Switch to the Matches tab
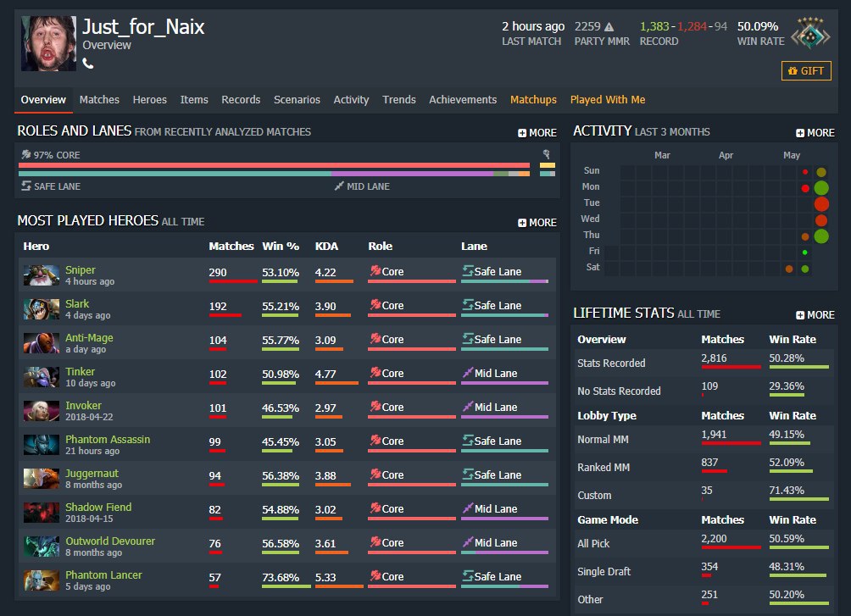This screenshot has width=851, height=616. click(99, 100)
